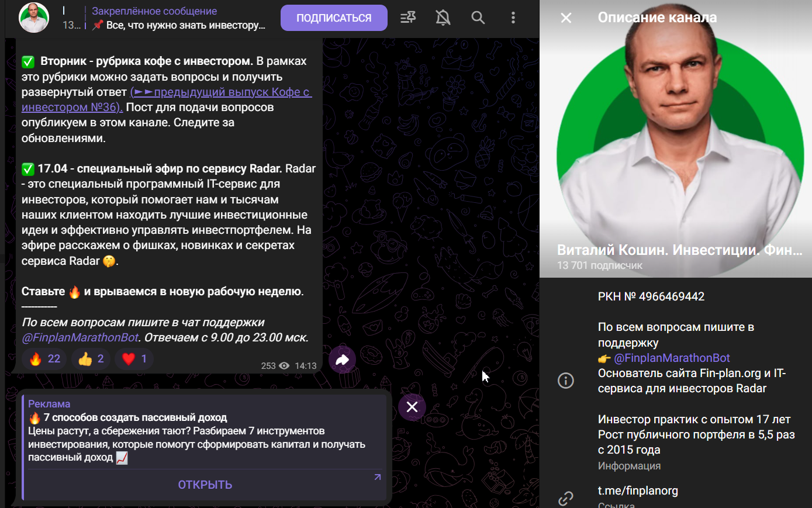Open the discussion comments icon
The width and height of the screenshot is (812, 508).
(x=408, y=18)
